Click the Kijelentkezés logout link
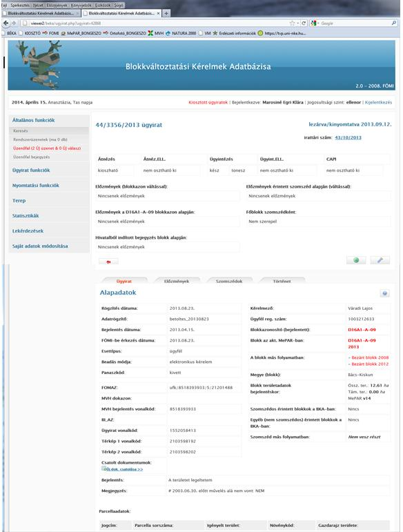Screen dimensions: 403x532 coord(378,102)
